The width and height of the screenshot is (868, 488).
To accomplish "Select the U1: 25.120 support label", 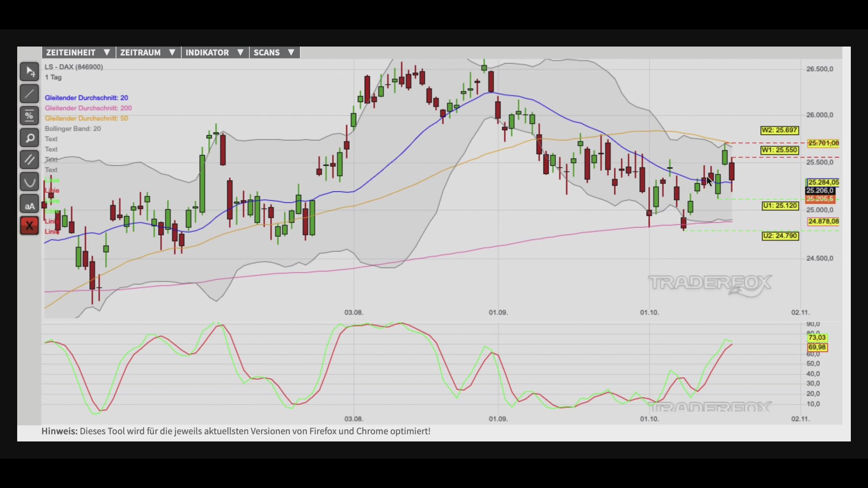I will 780,206.
